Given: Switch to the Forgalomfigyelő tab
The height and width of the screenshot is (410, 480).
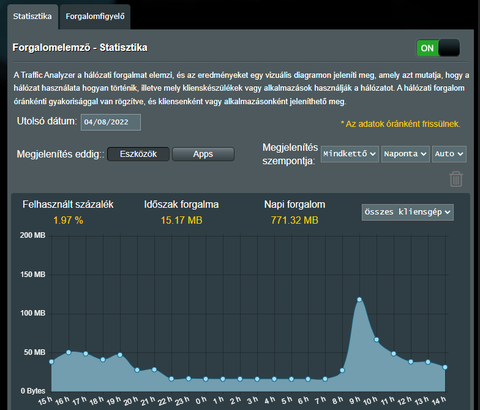Looking at the screenshot, I should (95, 16).
